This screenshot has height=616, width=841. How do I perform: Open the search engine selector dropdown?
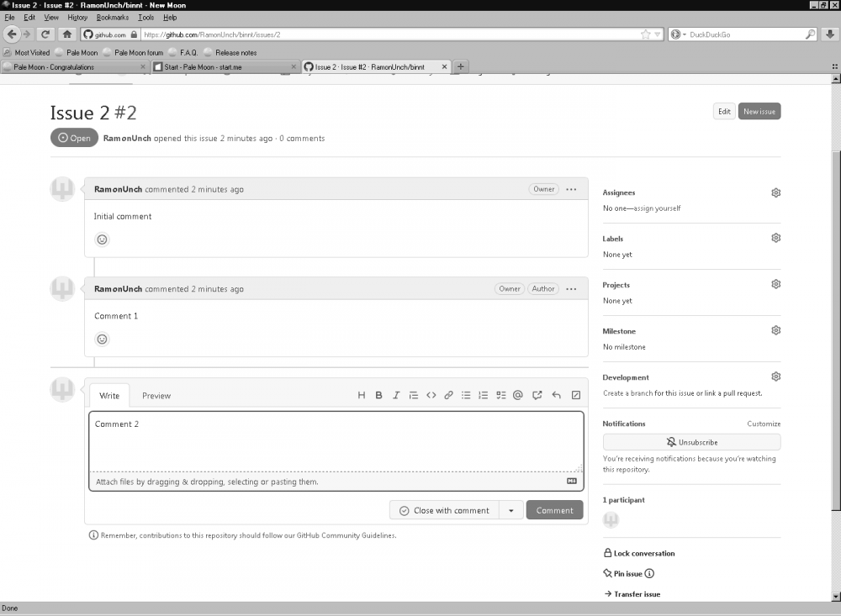point(679,34)
